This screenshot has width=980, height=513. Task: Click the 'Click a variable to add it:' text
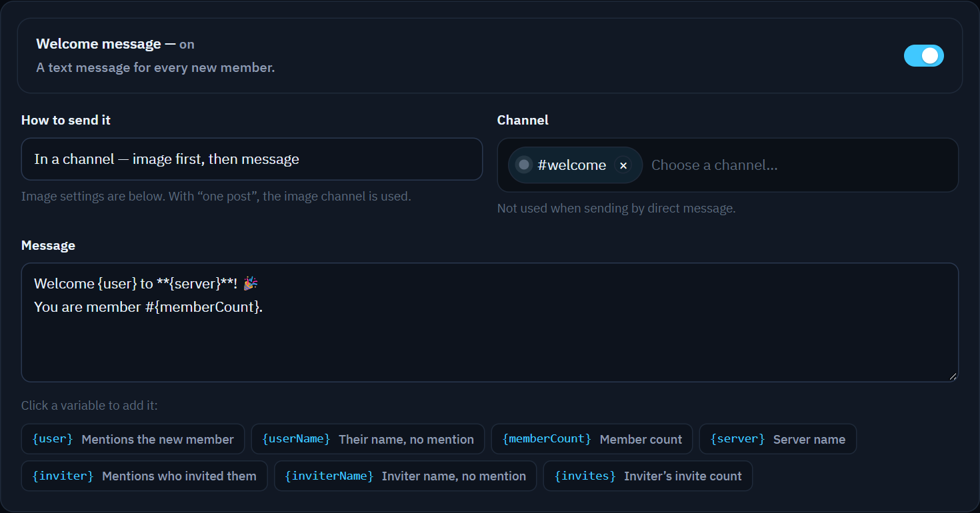click(89, 405)
